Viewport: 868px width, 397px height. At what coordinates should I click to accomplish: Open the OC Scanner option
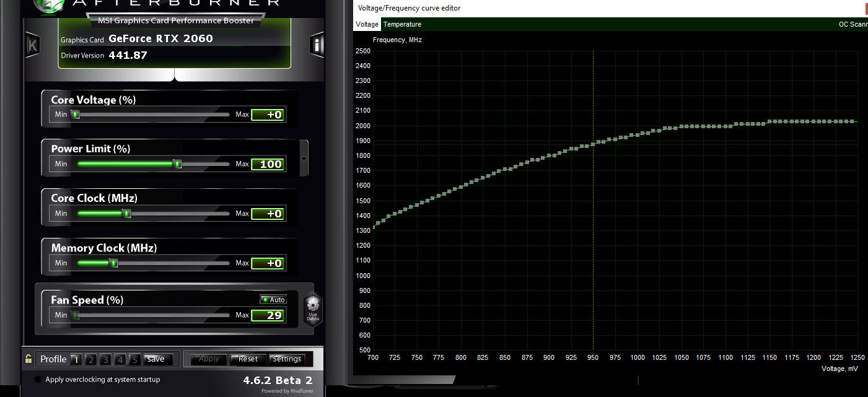tap(853, 24)
